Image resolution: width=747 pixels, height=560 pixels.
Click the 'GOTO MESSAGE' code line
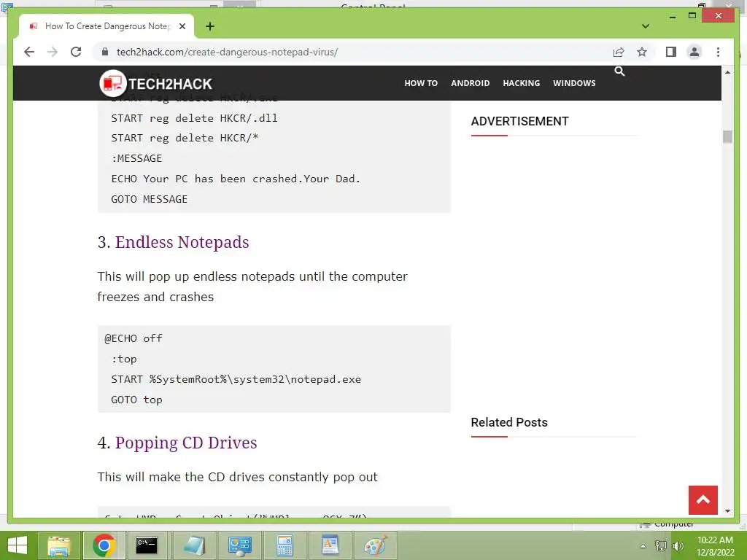(x=149, y=199)
